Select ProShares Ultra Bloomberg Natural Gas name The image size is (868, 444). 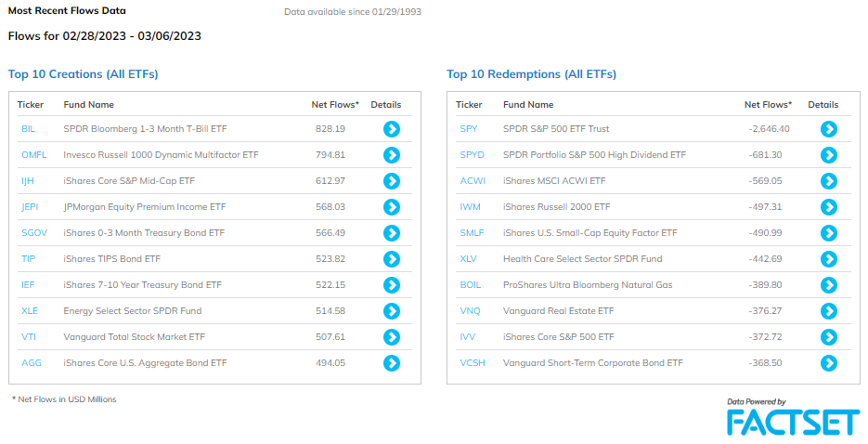(x=588, y=284)
